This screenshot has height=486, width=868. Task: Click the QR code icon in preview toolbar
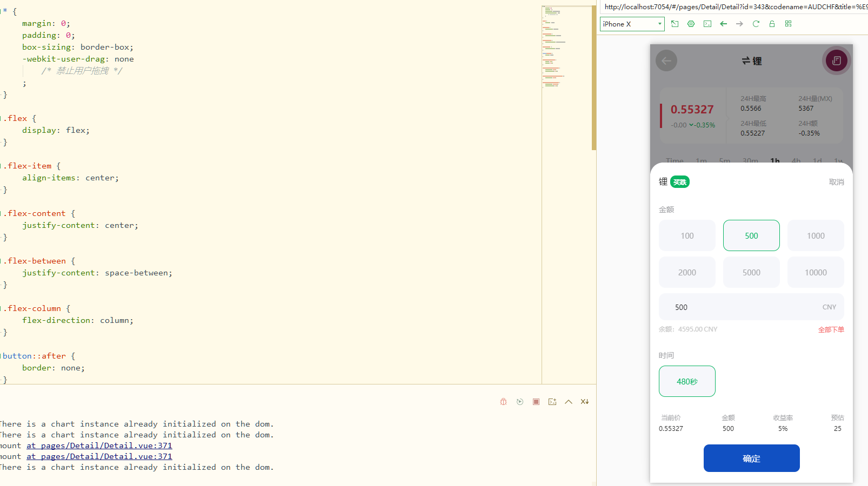pyautogui.click(x=788, y=24)
